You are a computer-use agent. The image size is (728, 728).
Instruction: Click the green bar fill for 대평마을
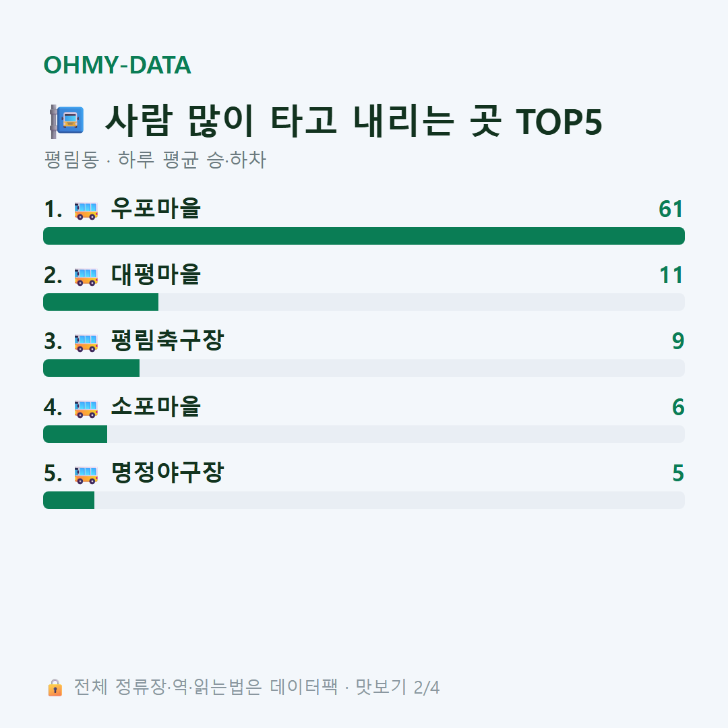point(100,302)
